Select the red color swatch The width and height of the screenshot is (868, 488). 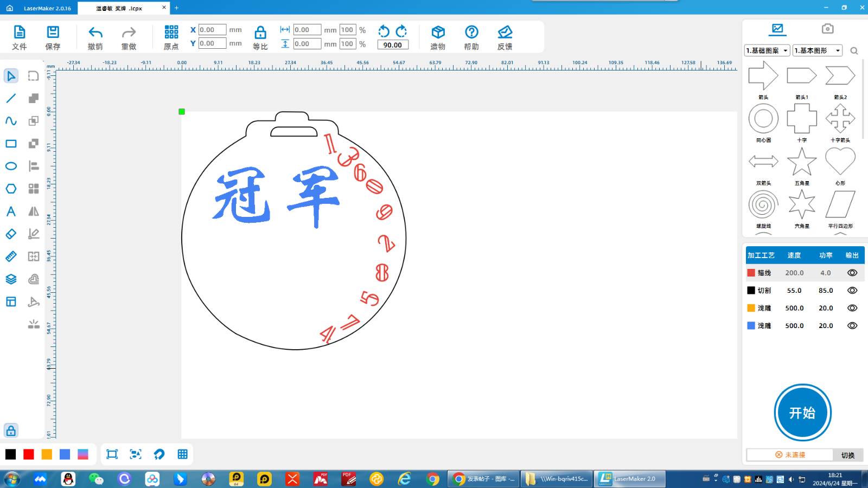click(29, 454)
